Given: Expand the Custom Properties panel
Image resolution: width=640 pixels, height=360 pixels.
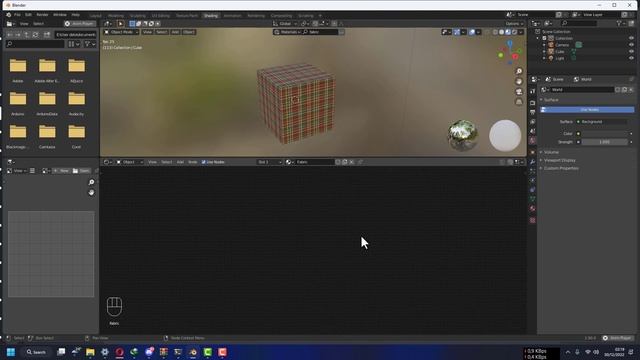Looking at the screenshot, I should point(561,168).
